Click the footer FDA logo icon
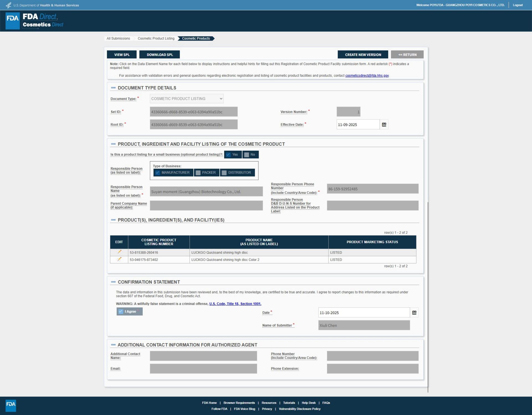 click(11, 405)
